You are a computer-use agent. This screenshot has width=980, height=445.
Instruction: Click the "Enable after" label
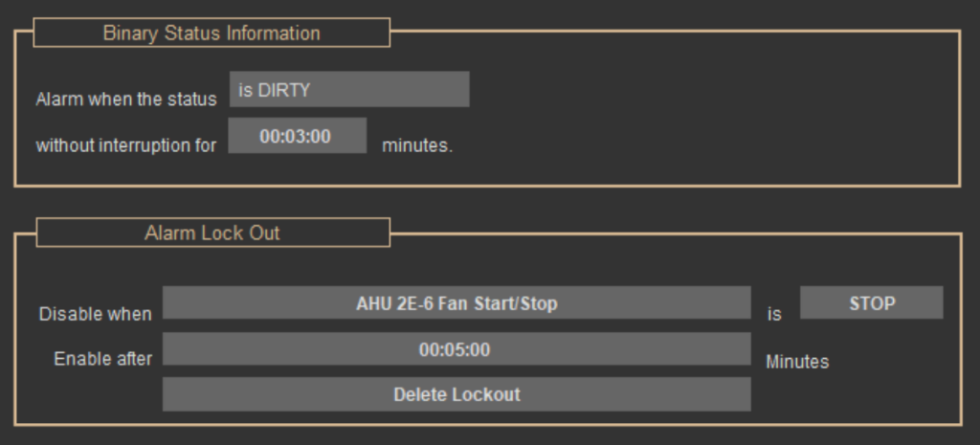click(x=102, y=359)
